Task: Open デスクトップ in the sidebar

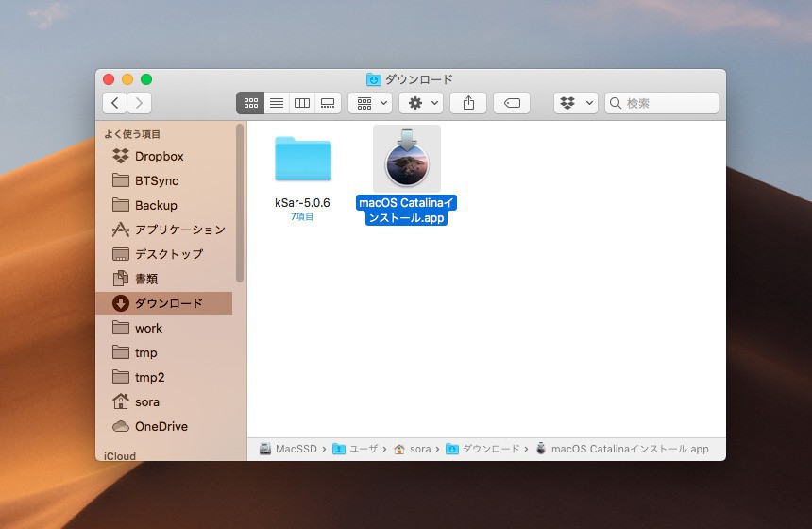Action: click(x=168, y=254)
